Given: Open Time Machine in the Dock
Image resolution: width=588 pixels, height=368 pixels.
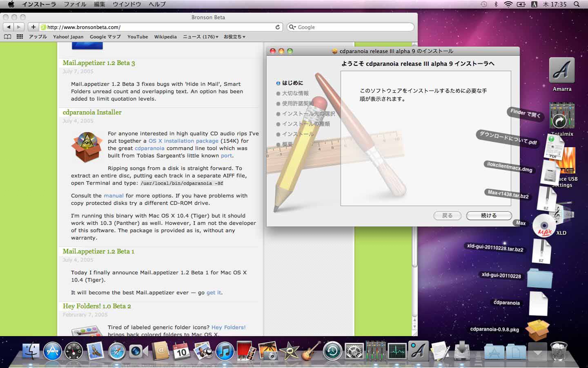Looking at the screenshot, I should (x=332, y=351).
